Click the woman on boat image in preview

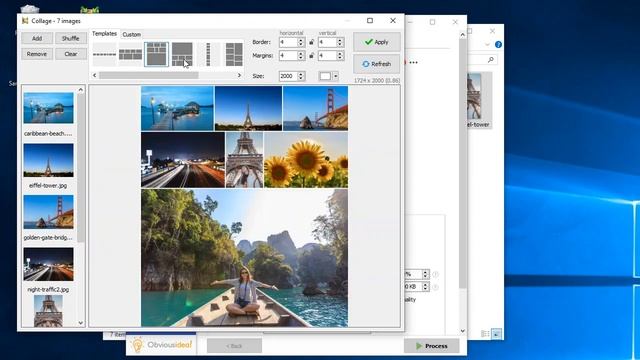point(244,258)
